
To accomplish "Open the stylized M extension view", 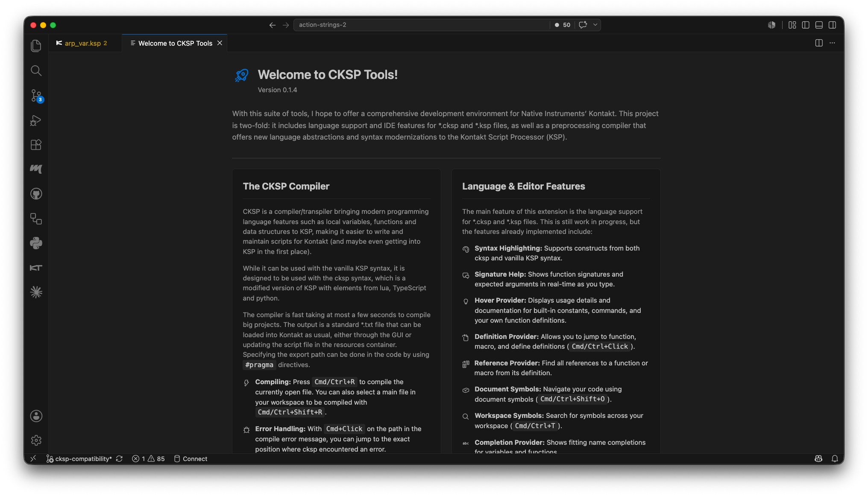I will 36,169.
